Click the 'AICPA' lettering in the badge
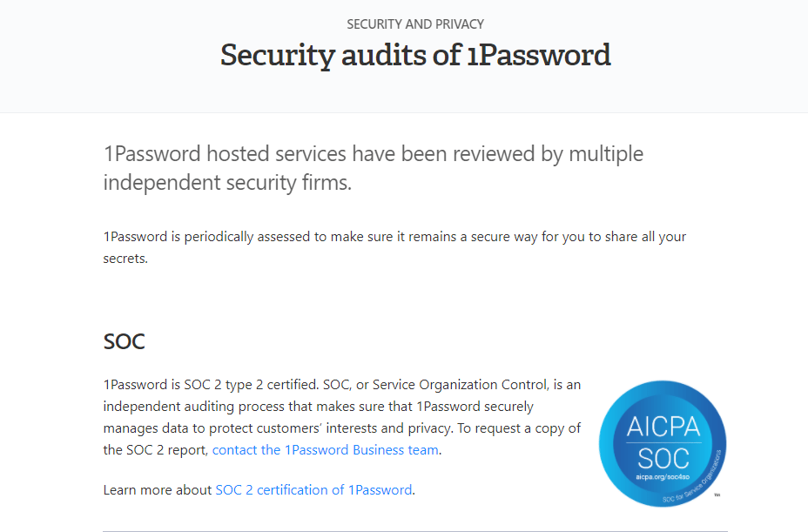This screenshot has height=532, width=808. 663,427
